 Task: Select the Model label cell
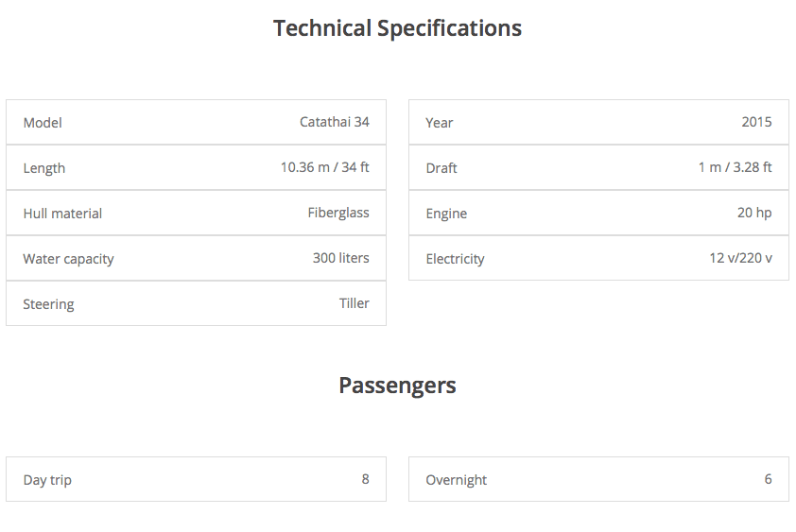point(43,123)
